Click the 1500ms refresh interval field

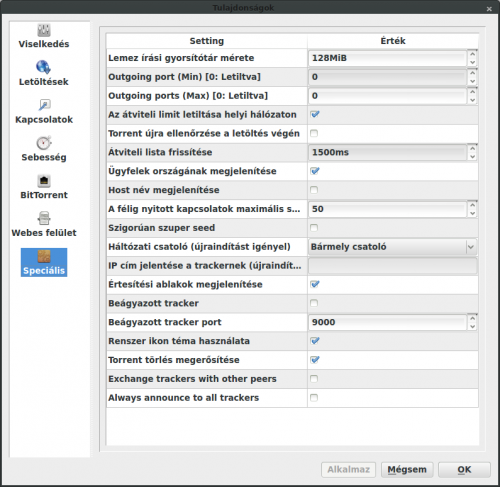(388, 153)
